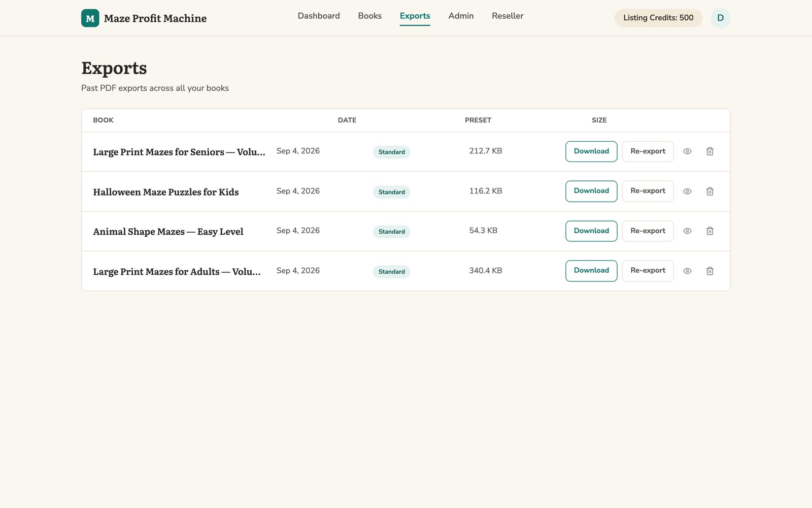Click the BOOK column header
The width and height of the screenshot is (812, 508).
[x=103, y=120]
